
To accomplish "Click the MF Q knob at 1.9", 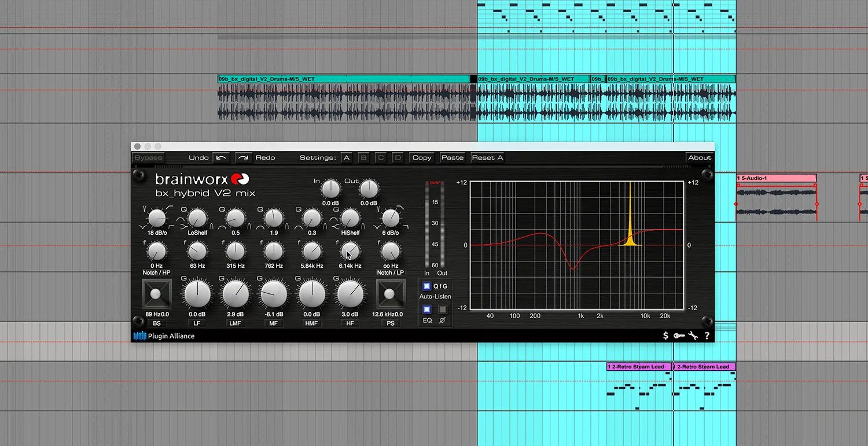I will point(273,218).
